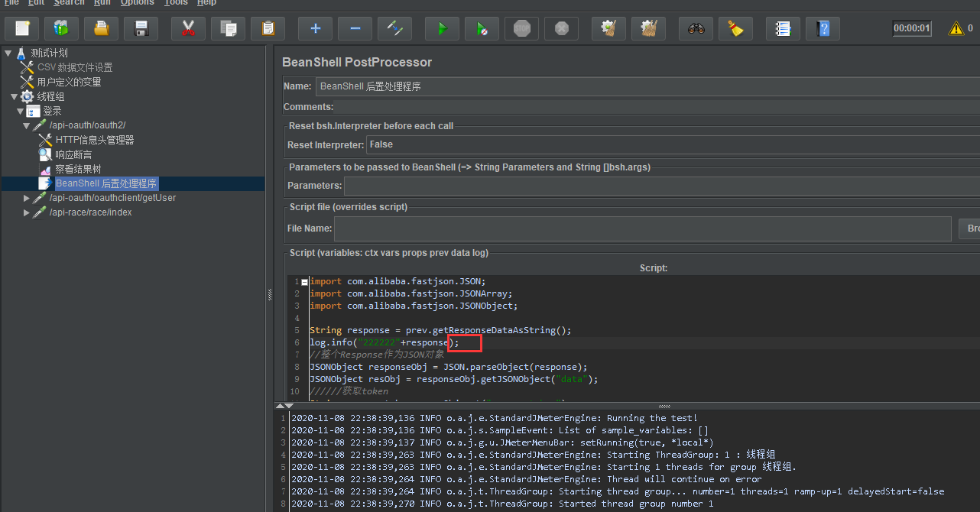Select the 响应断言 assertion item
Image resolution: width=980 pixels, height=512 pixels.
73,154
